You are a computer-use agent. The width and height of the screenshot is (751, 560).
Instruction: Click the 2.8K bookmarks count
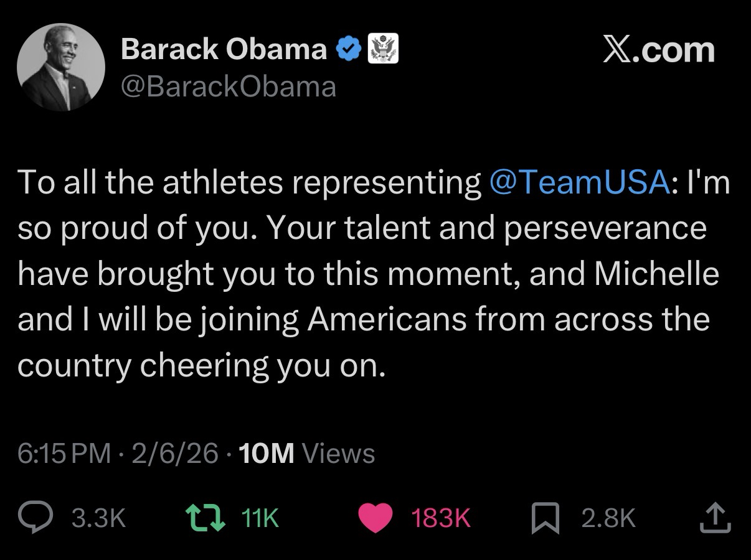tap(608, 518)
